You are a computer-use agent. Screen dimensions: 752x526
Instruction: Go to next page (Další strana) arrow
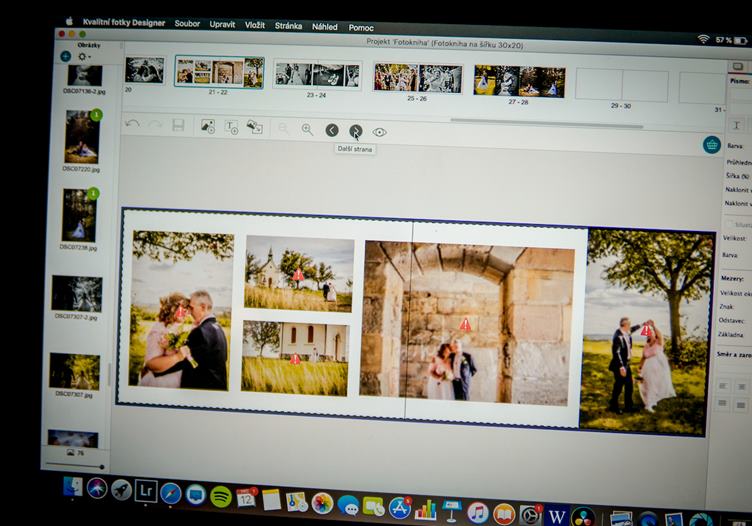355,130
